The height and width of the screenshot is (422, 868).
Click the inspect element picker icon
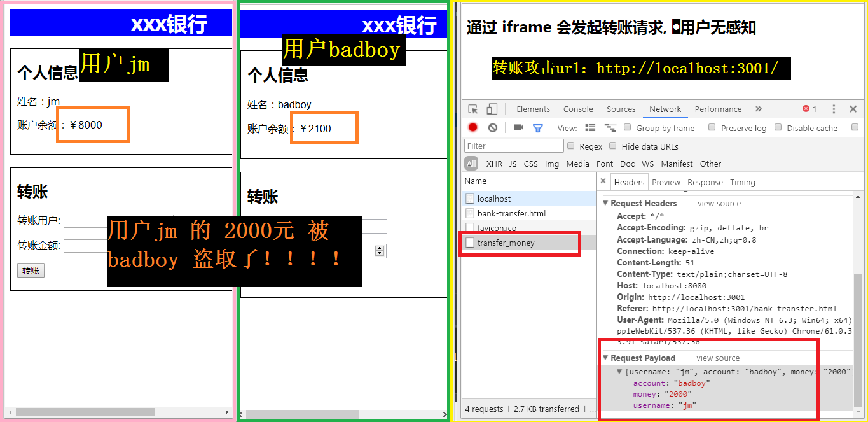point(473,109)
